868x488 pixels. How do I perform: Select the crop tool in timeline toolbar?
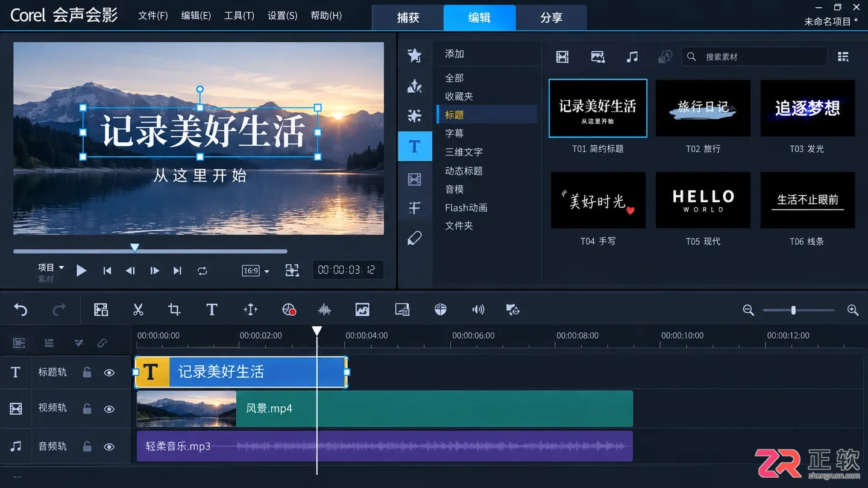coord(174,310)
